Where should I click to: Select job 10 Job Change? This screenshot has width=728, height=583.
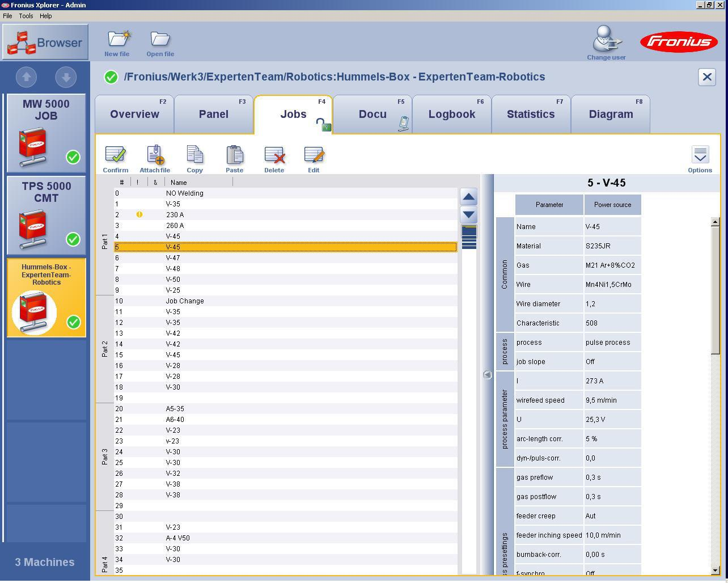click(x=285, y=301)
